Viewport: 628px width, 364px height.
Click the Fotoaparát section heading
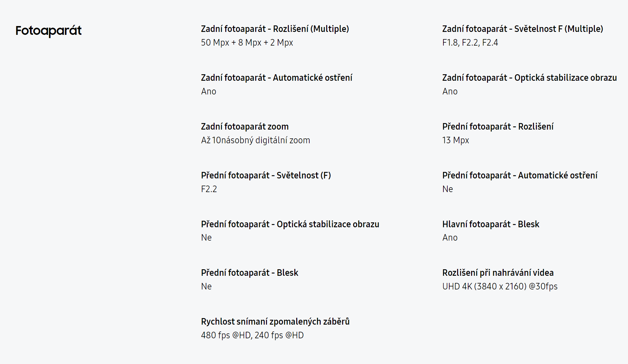(49, 31)
